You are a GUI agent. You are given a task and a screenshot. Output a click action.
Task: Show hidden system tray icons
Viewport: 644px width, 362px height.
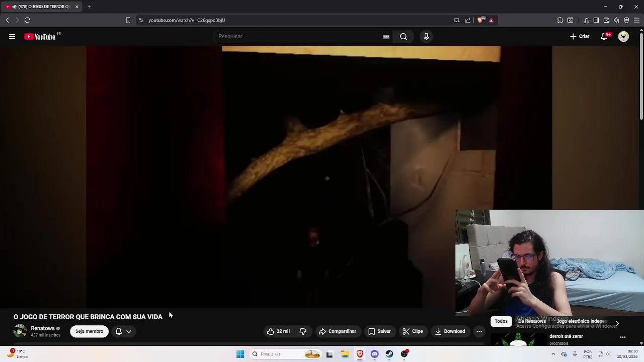click(x=553, y=354)
